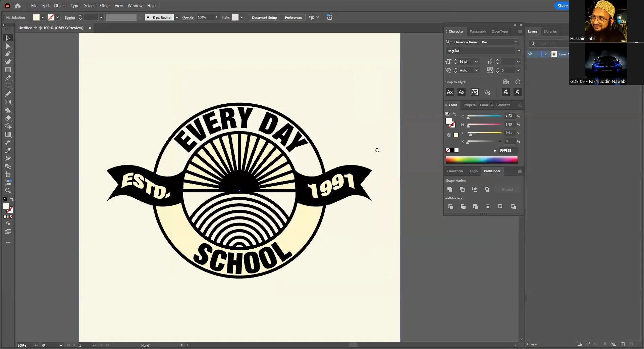644x349 pixels.
Task: Switch to the Gradient tab
Action: tap(503, 105)
